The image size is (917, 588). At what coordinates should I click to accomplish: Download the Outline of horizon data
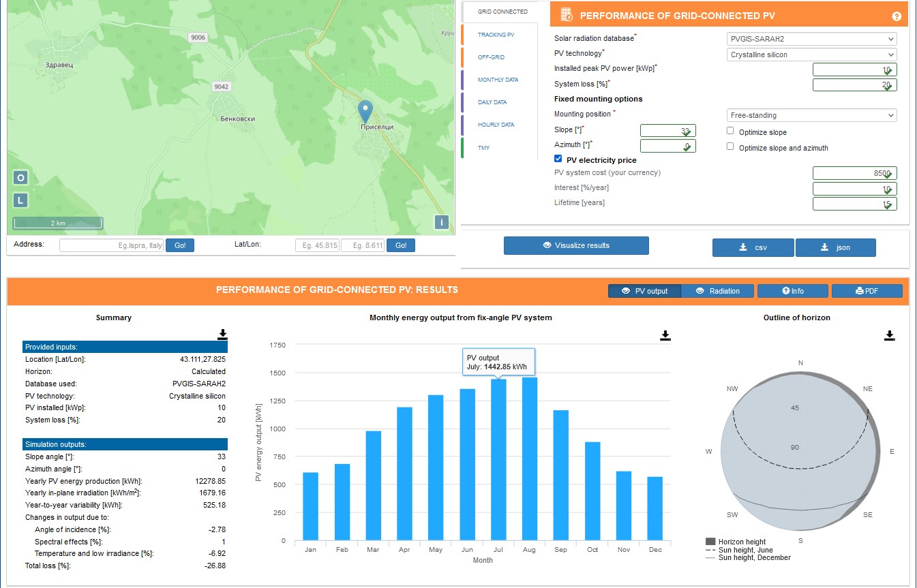[x=889, y=335]
